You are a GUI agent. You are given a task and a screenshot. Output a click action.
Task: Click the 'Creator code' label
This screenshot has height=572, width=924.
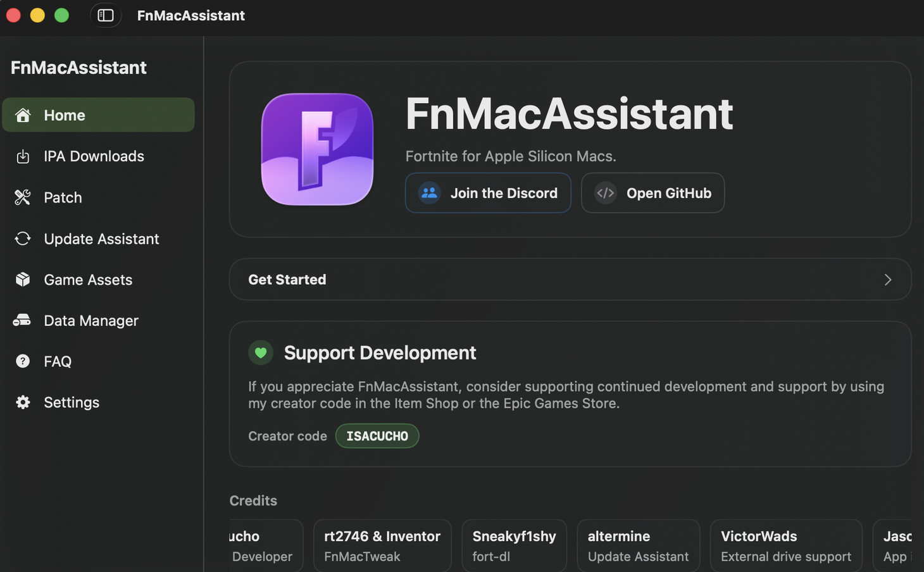point(287,436)
